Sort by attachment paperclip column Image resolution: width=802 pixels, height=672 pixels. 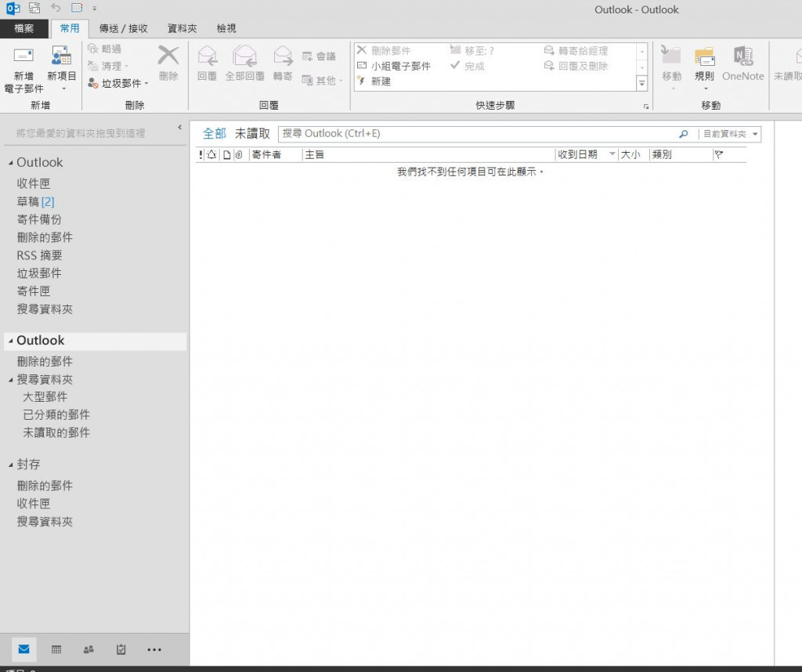coord(239,154)
